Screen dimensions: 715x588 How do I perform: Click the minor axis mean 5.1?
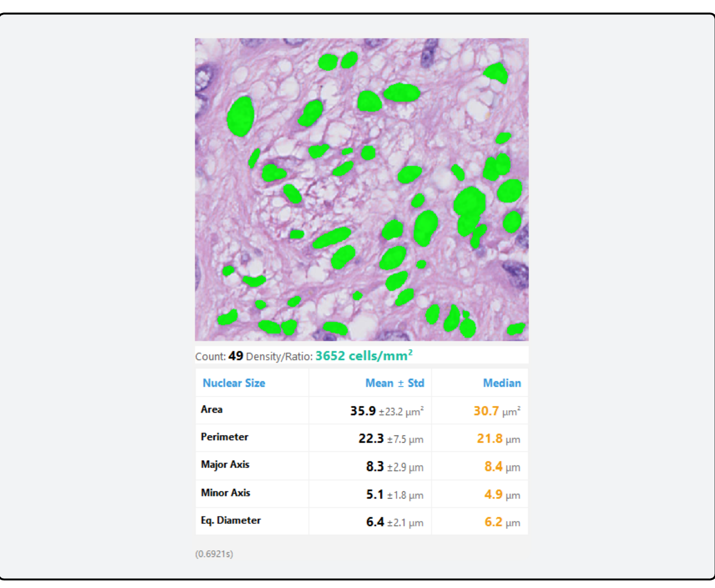click(375, 494)
